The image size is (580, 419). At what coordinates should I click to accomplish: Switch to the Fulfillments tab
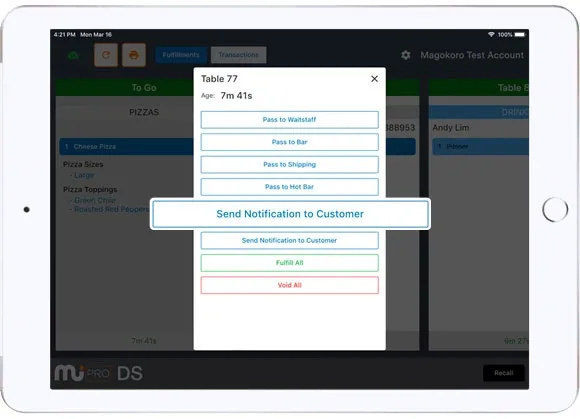coord(181,55)
